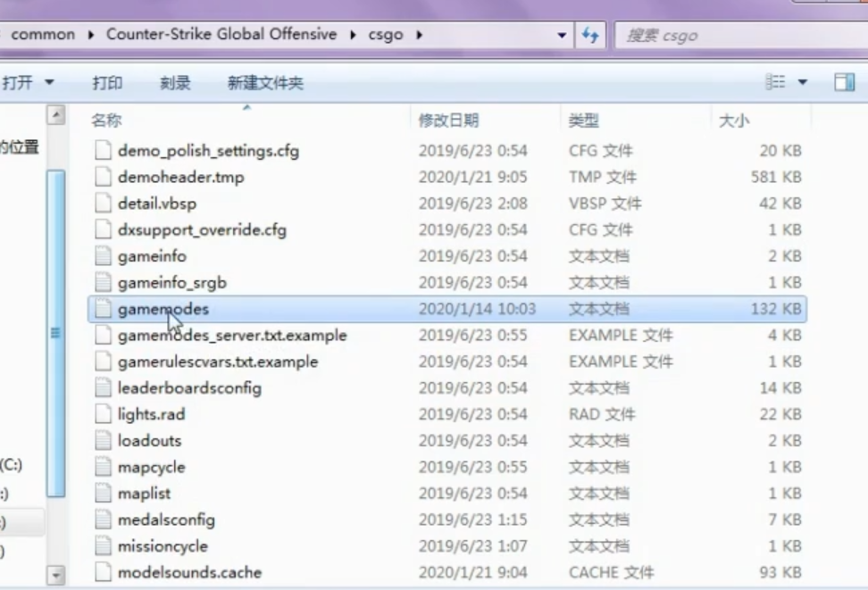This screenshot has width=868, height=590.
Task: Sort by the 修改日期 column header
Action: [449, 120]
